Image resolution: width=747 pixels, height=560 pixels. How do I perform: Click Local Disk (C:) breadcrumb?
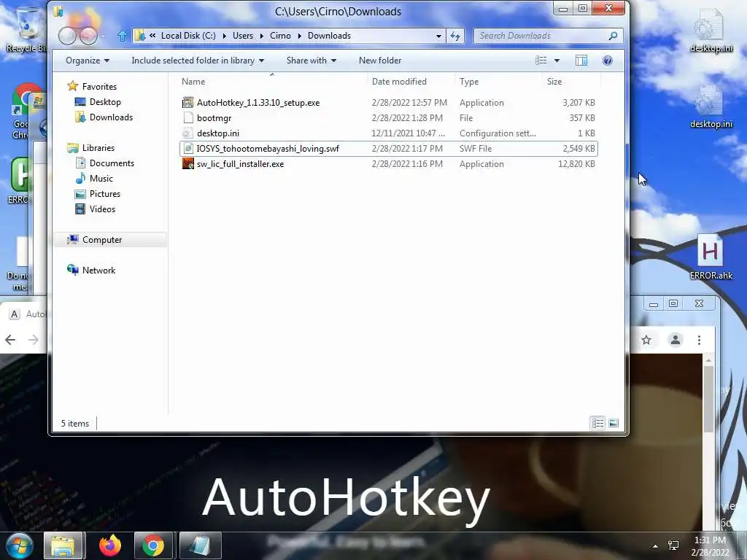188,36
